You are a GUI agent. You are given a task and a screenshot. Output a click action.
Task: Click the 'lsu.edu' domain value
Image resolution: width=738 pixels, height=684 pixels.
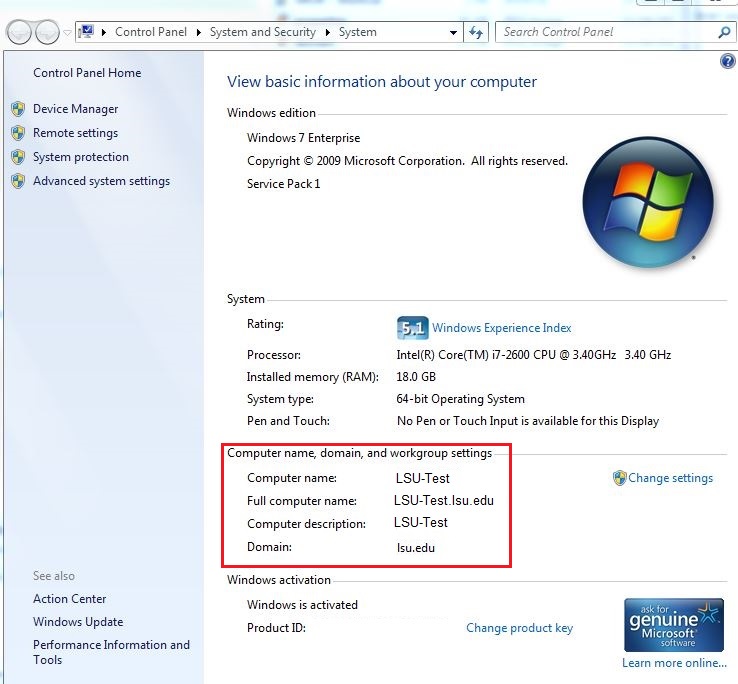click(416, 548)
